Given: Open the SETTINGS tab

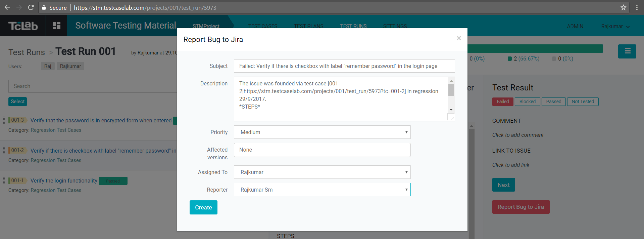Looking at the screenshot, I should [395, 26].
